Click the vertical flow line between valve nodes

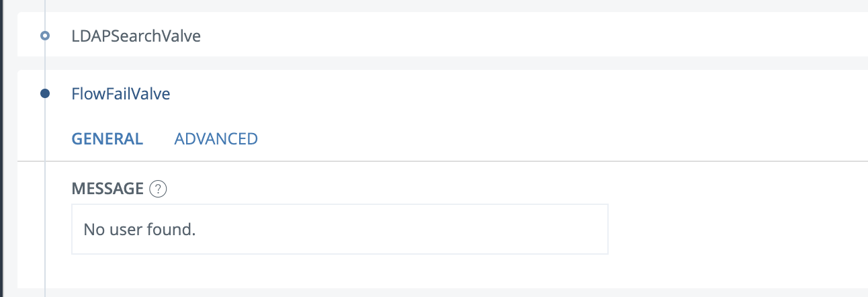click(x=45, y=65)
